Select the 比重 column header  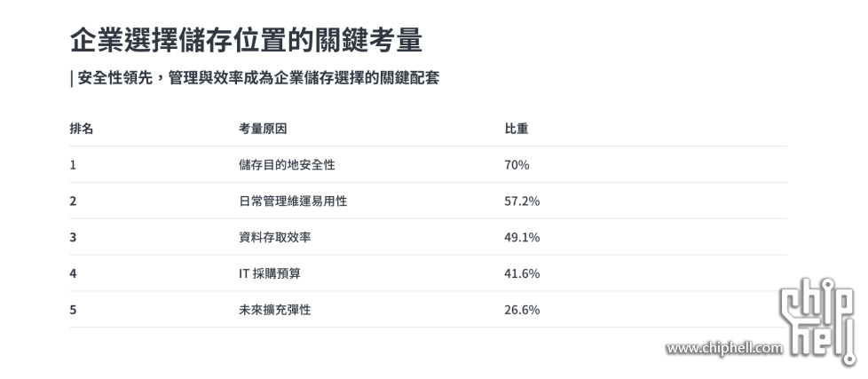[x=517, y=129]
